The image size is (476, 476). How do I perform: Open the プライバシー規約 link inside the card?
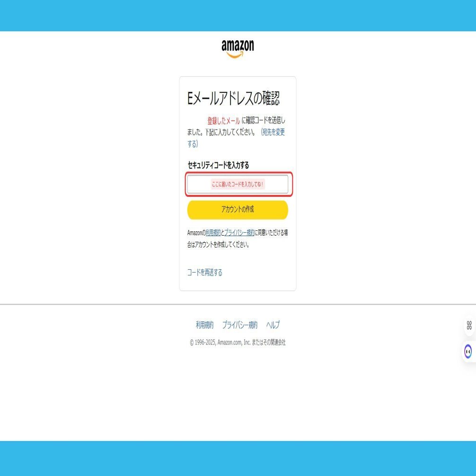239,232
